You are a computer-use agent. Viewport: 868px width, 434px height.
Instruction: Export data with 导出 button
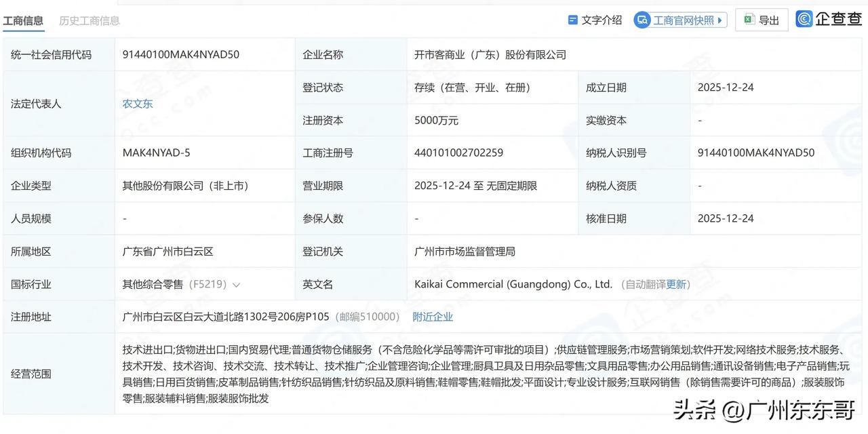[762, 20]
